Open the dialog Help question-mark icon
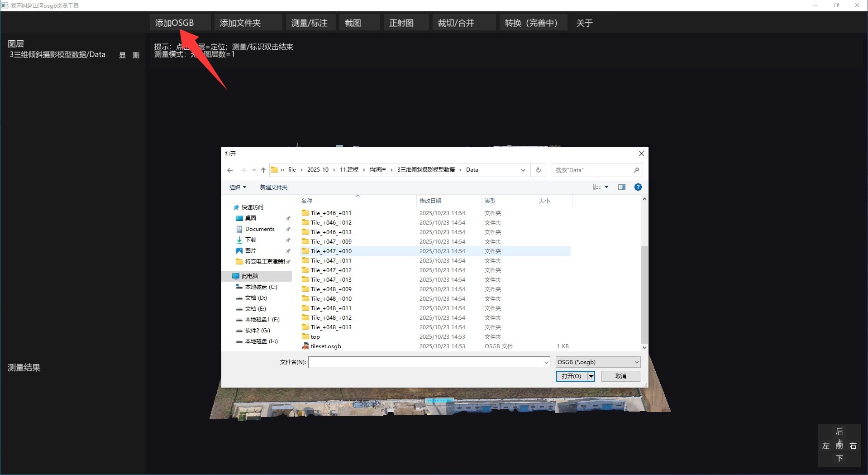Screen dimensions: 868x475 tap(638, 187)
